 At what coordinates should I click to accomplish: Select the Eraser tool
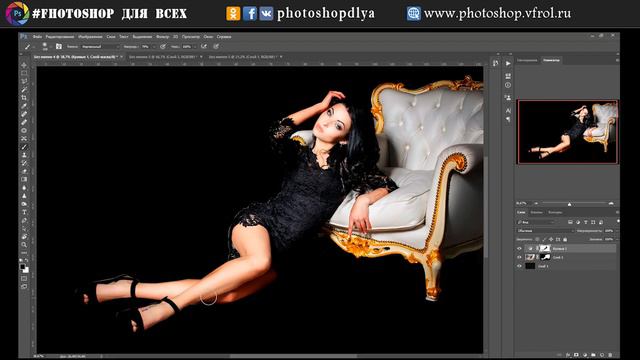click(x=24, y=171)
